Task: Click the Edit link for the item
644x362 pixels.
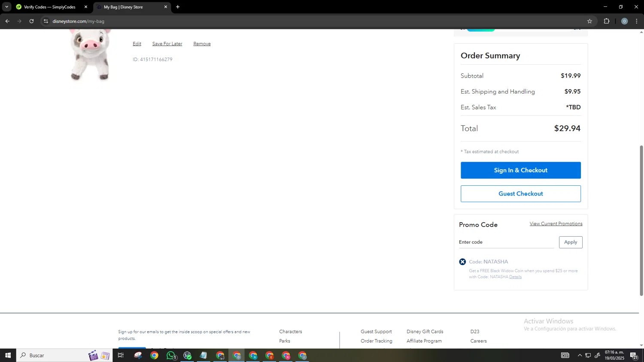Action: (x=137, y=44)
